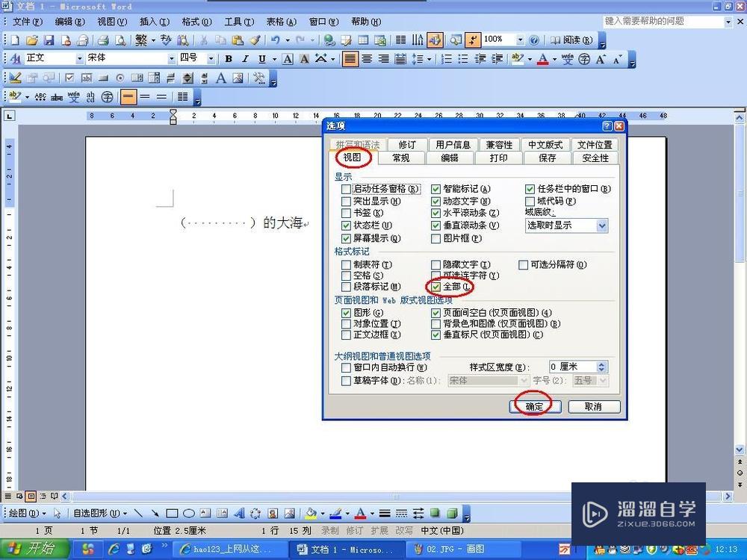This screenshot has height=560, width=747.
Task: Open the font size 四号 dropdown
Action: (x=211, y=59)
